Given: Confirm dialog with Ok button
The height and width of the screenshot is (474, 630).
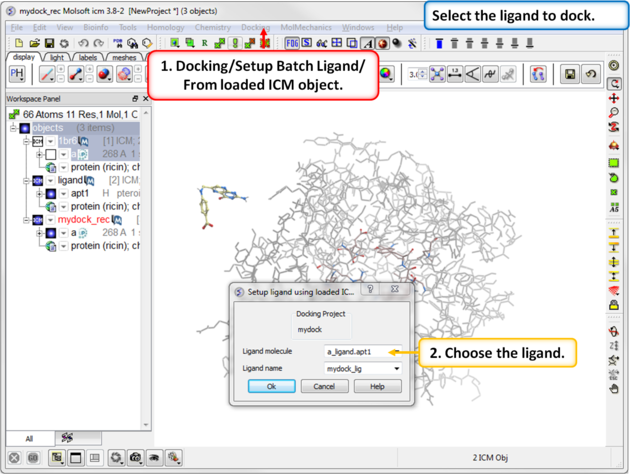Looking at the screenshot, I should [272, 386].
